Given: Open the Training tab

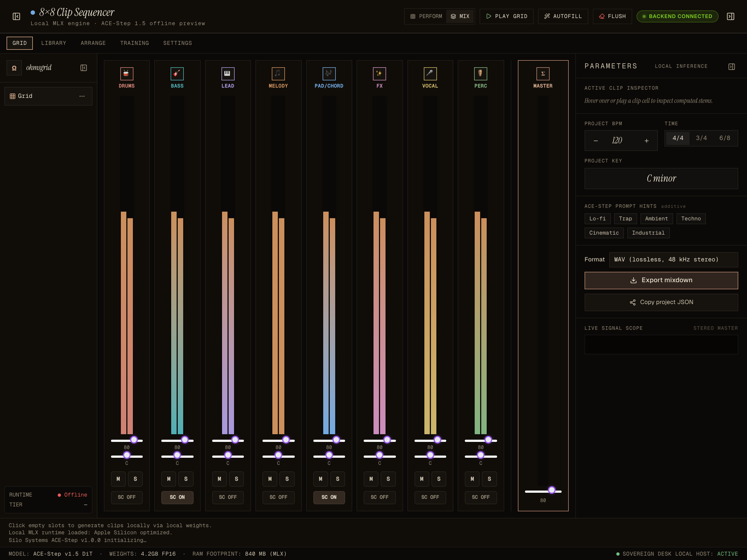Looking at the screenshot, I should click(x=135, y=43).
